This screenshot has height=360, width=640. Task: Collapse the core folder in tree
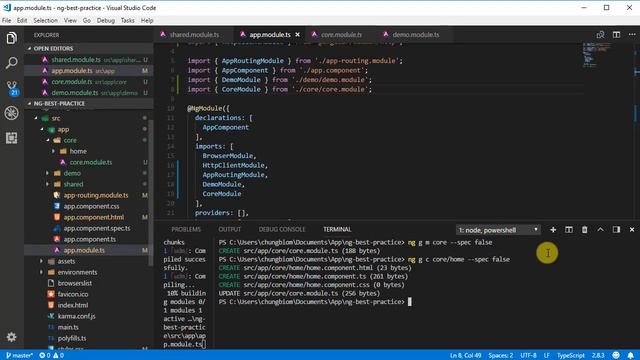48,140
